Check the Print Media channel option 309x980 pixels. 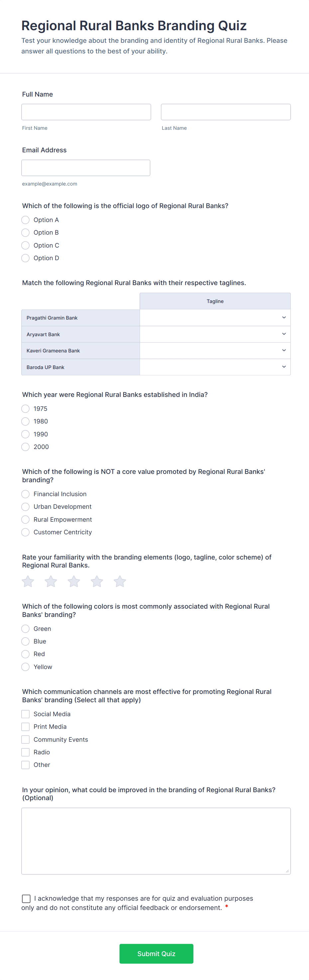pyautogui.click(x=25, y=727)
